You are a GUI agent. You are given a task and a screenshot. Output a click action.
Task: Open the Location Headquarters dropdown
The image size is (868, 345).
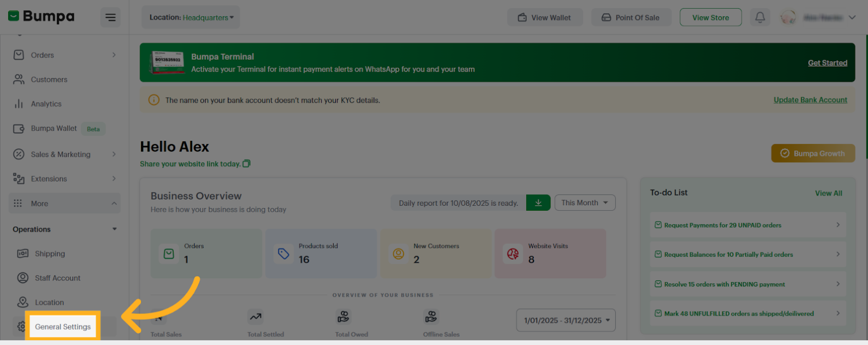191,17
